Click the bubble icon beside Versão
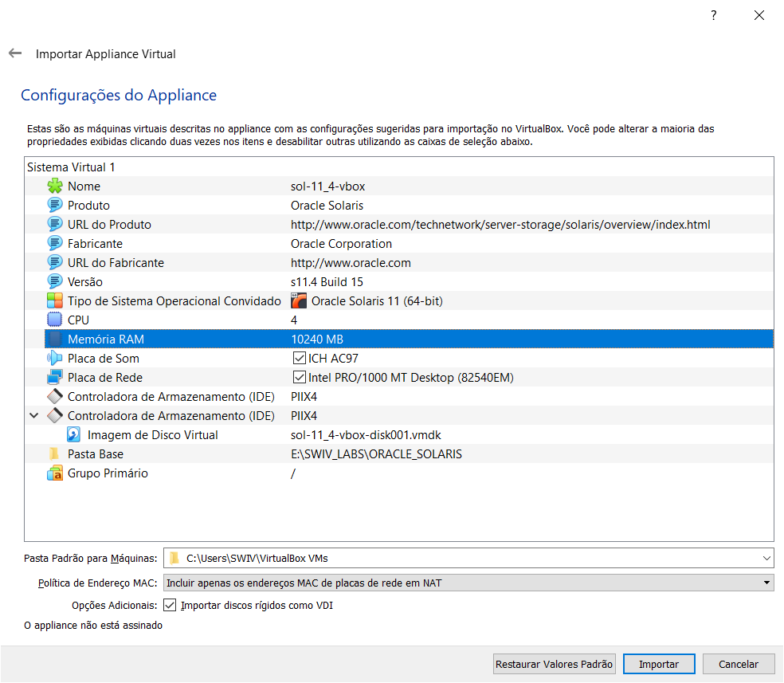784x683 pixels. 54,281
